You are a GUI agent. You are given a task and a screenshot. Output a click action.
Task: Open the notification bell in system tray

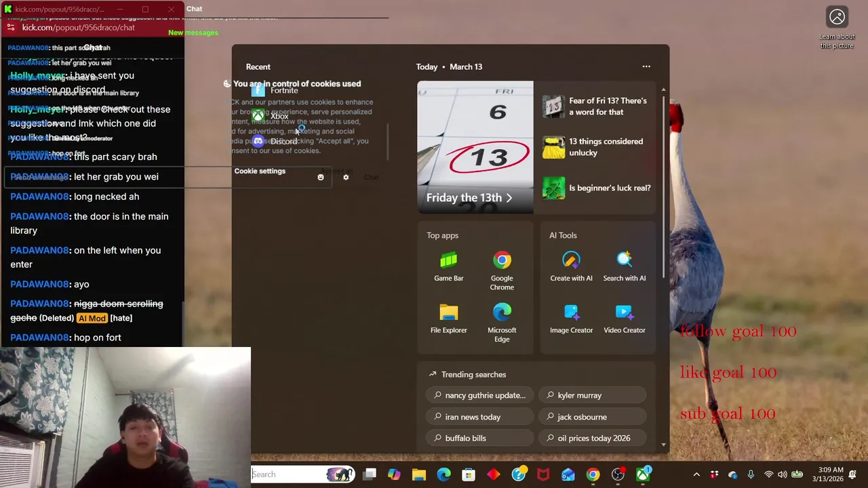(852, 474)
